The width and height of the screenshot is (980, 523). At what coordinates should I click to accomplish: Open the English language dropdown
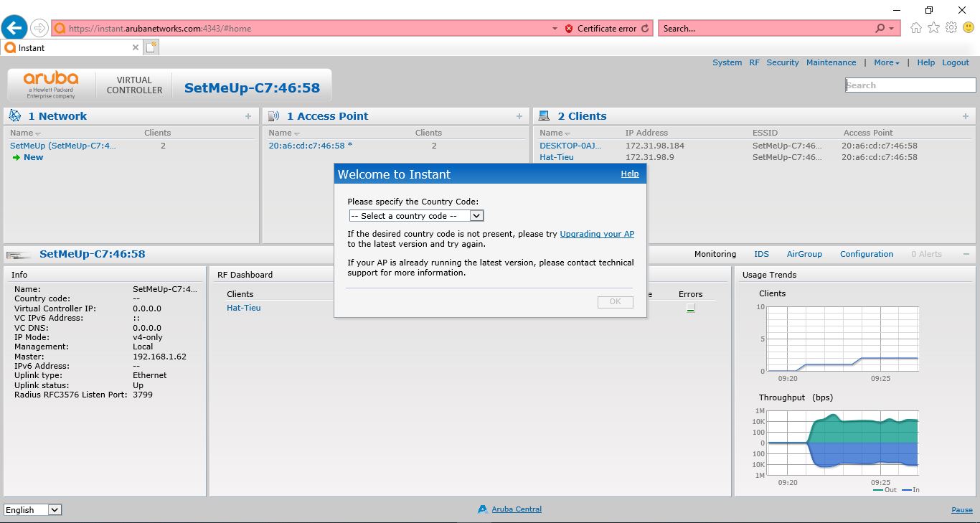click(33, 510)
